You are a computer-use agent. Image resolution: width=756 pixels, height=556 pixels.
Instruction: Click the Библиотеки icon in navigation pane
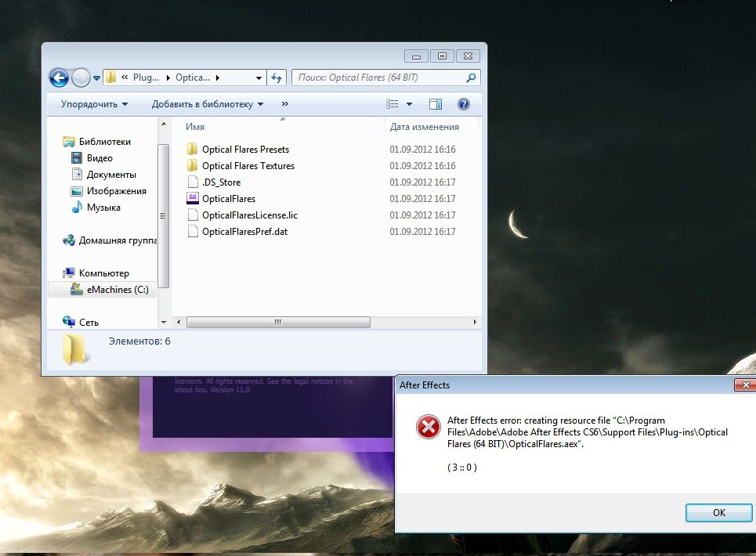tap(69, 142)
